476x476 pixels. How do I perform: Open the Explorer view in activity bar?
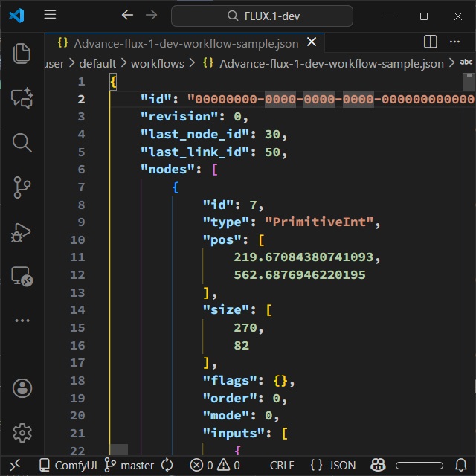pos(22,54)
